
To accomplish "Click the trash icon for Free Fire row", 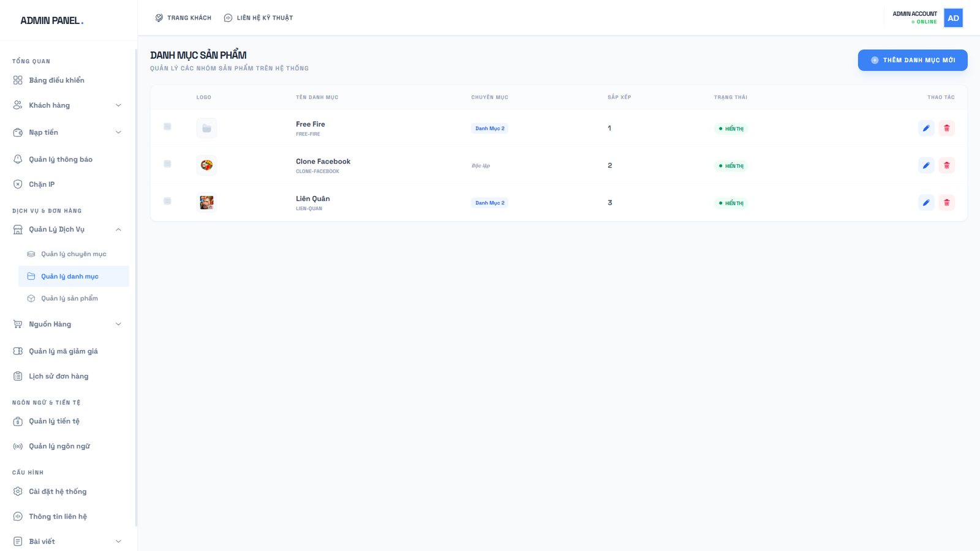I will tap(946, 128).
